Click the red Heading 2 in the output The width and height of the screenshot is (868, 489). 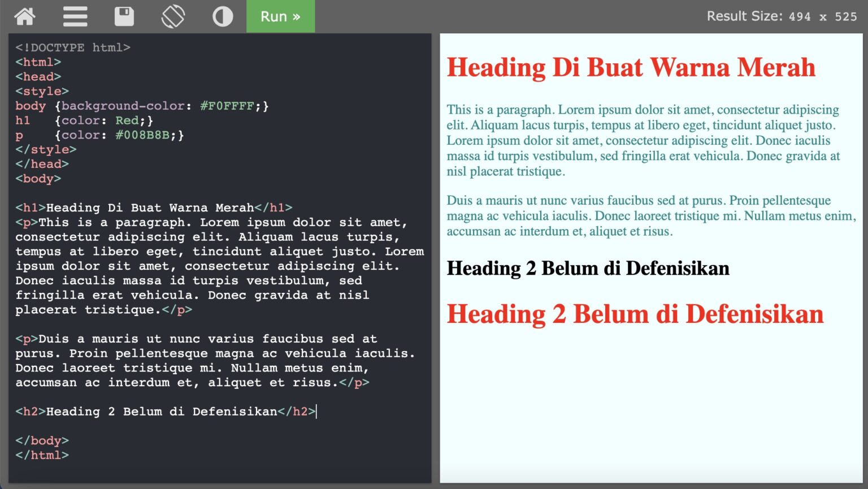point(635,314)
